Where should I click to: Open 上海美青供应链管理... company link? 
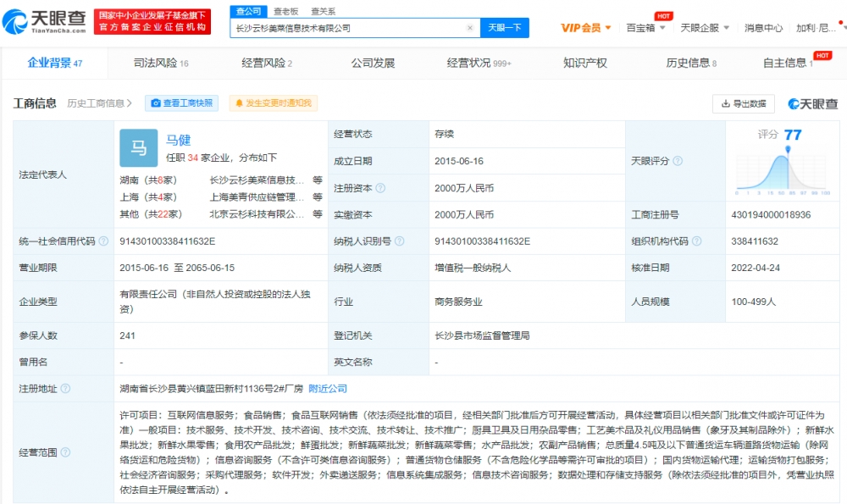(257, 197)
